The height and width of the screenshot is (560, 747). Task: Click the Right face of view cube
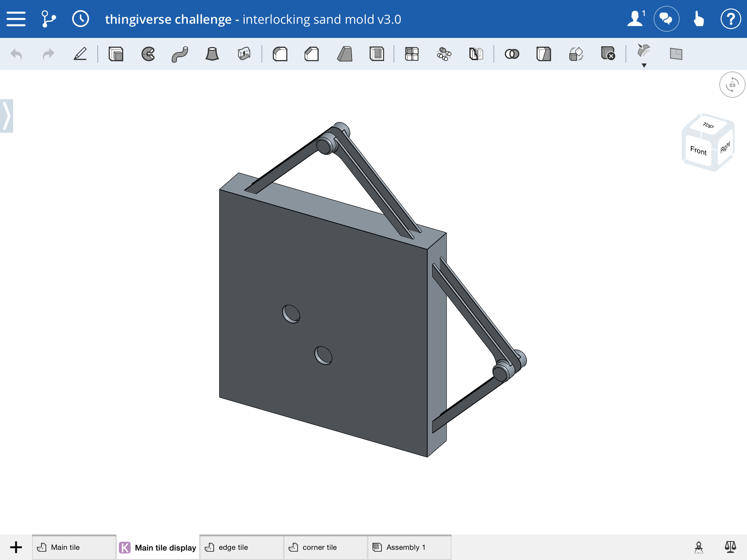pos(725,147)
